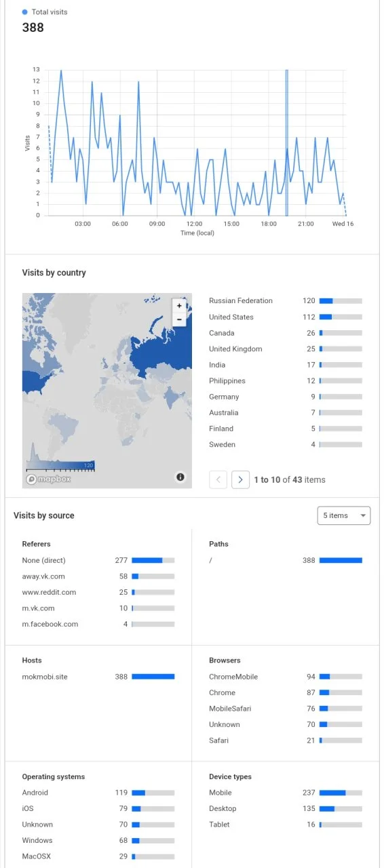
Task: Open the 5 items dropdown
Action: [344, 515]
